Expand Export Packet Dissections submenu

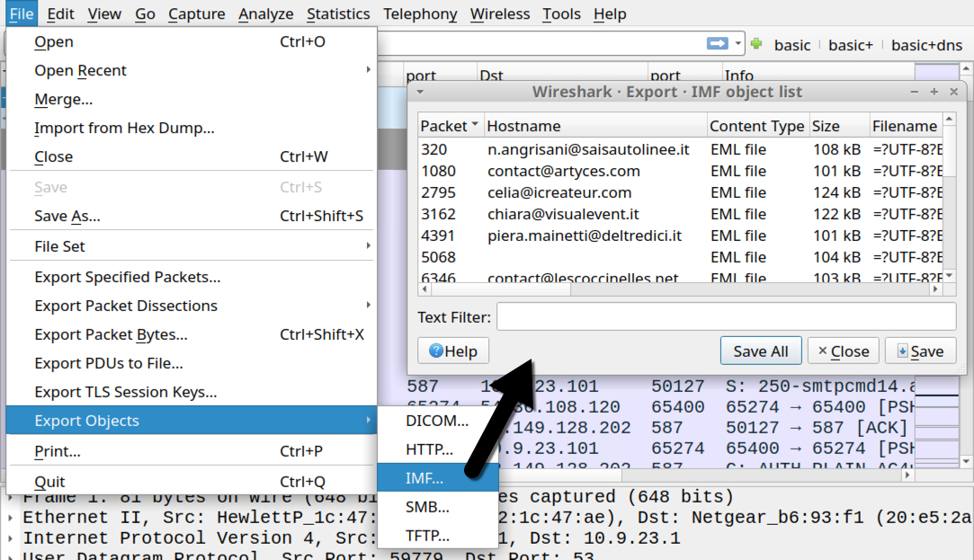pos(369,306)
